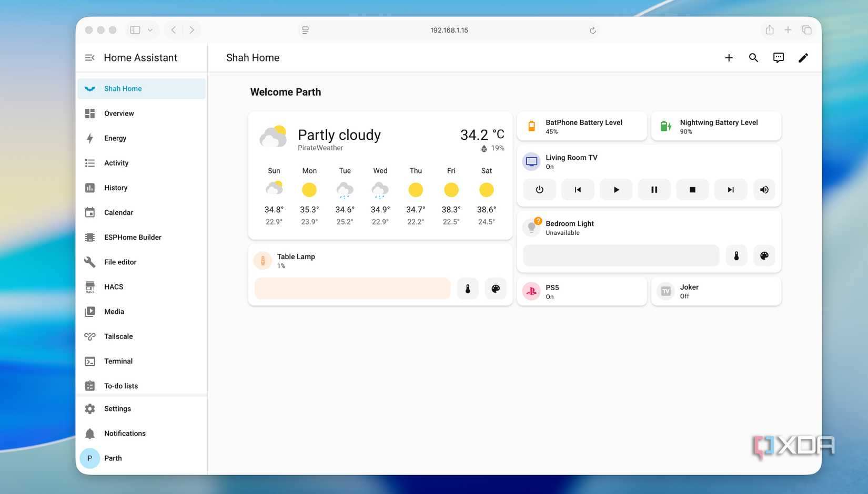The image size is (868, 494).
Task: Click the address bar showing 192.168.1.15
Action: pyautogui.click(x=449, y=30)
